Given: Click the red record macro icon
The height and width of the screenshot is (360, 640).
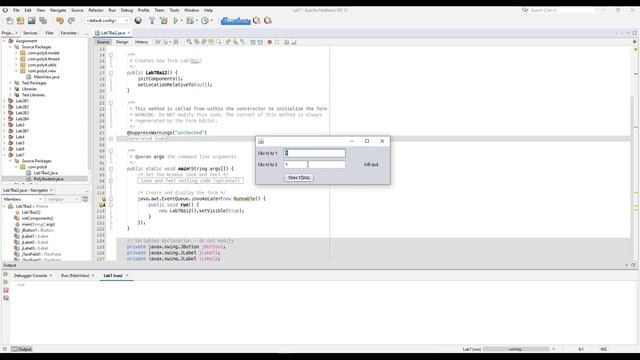Looking at the screenshot, I should [269, 42].
